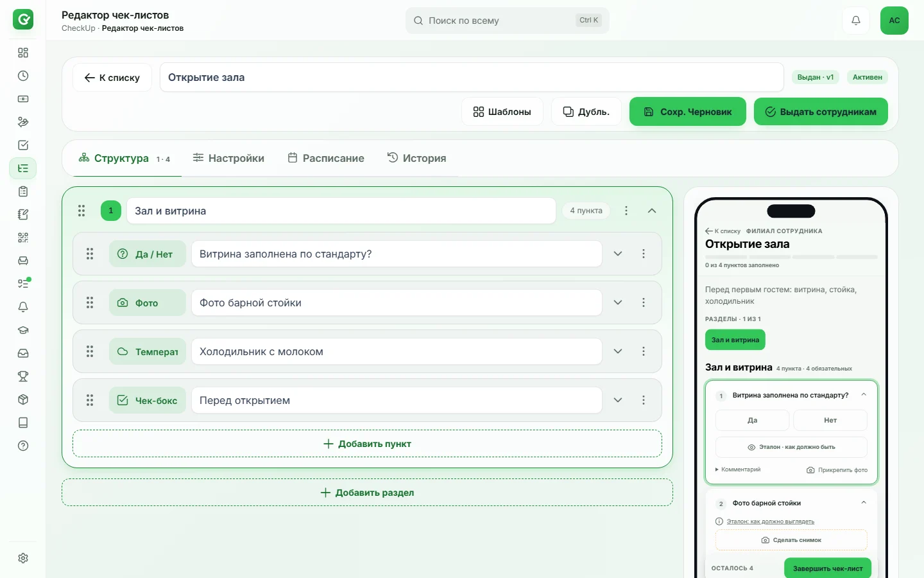Change item type Чек-бокс selector
The width and height of the screenshot is (924, 578).
(148, 400)
